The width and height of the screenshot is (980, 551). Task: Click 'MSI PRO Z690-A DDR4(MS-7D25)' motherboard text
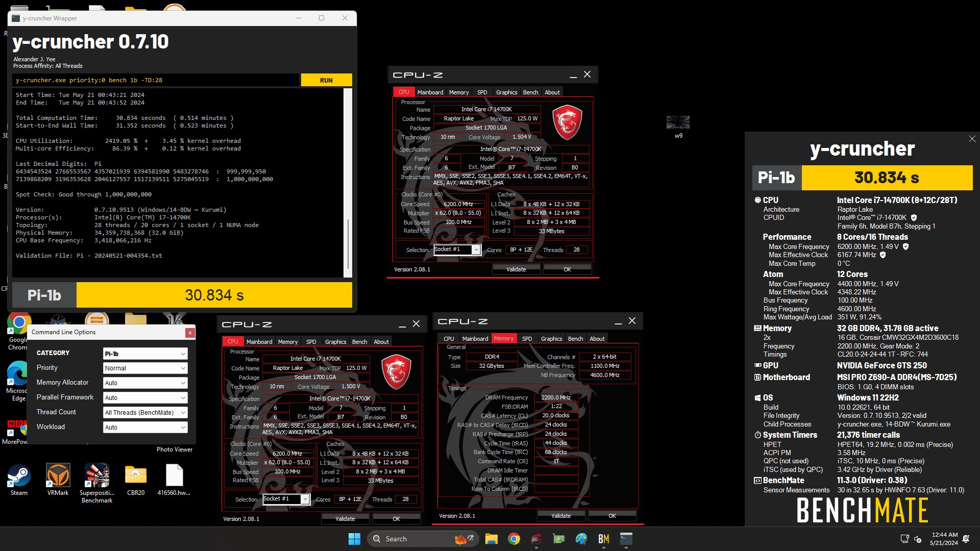click(897, 378)
